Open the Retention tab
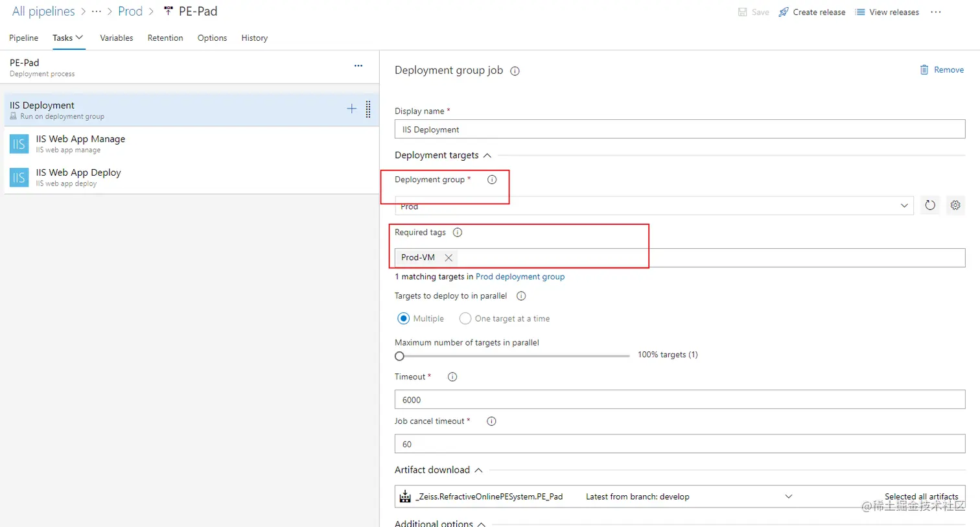The width and height of the screenshot is (980, 527). coord(165,38)
